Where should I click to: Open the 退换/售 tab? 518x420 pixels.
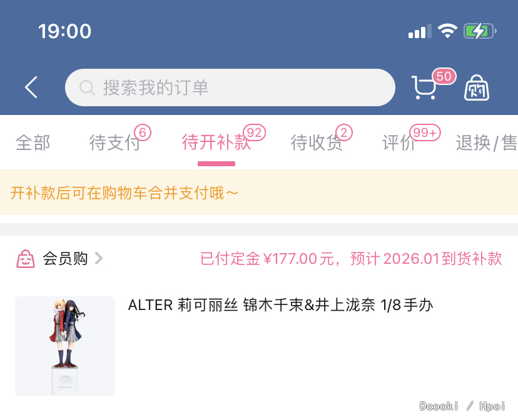tap(487, 142)
